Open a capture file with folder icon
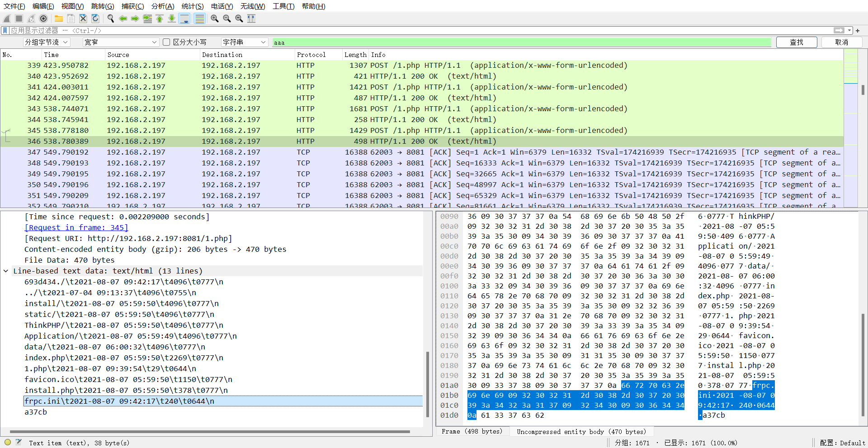868x448 pixels. coord(59,19)
